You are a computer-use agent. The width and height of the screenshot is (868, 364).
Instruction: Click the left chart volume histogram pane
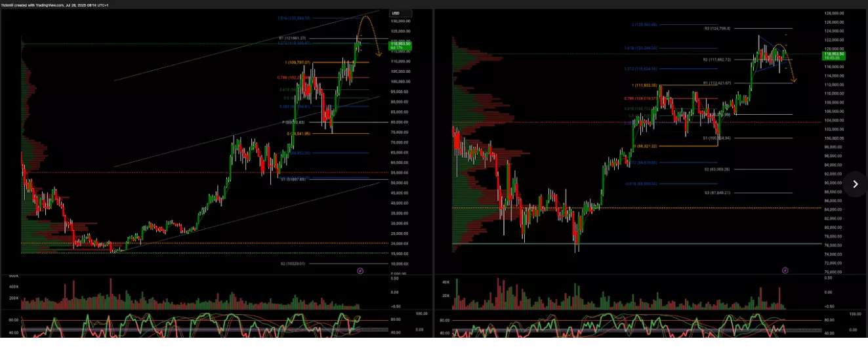point(190,295)
